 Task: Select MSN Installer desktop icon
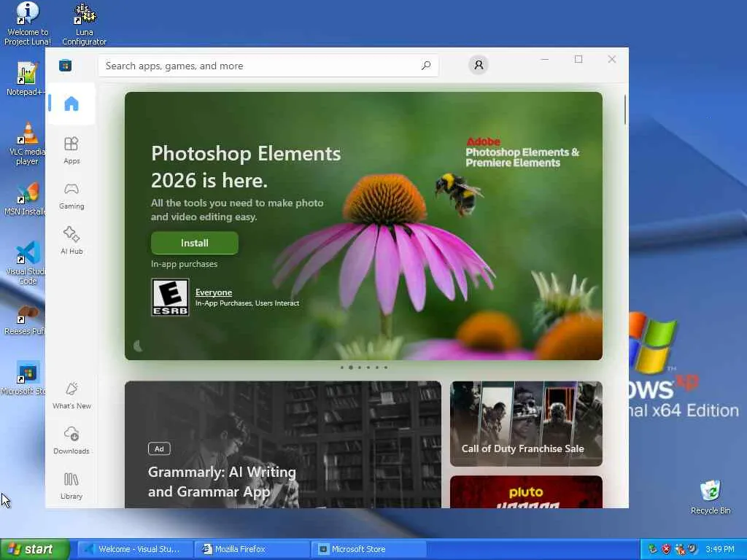pos(25,198)
